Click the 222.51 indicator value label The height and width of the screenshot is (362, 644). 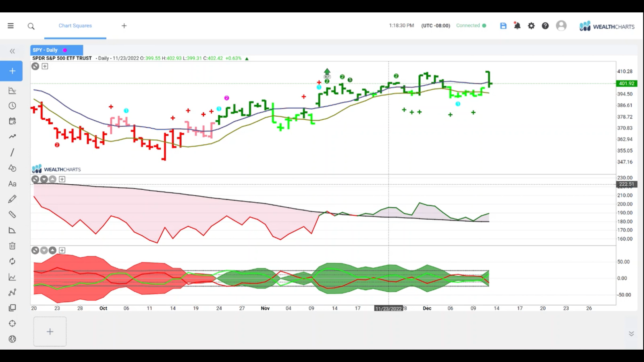coord(627,184)
